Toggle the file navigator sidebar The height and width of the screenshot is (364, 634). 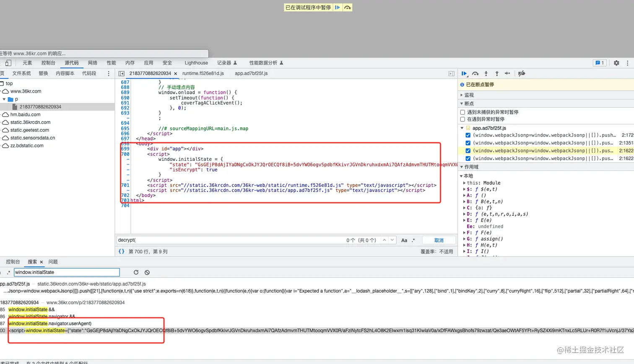pos(122,73)
